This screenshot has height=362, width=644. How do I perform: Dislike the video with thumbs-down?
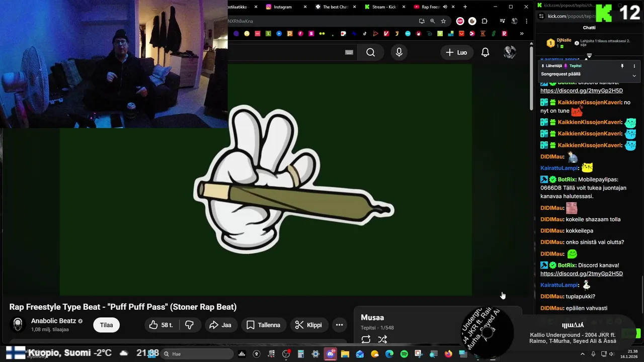pyautogui.click(x=190, y=325)
